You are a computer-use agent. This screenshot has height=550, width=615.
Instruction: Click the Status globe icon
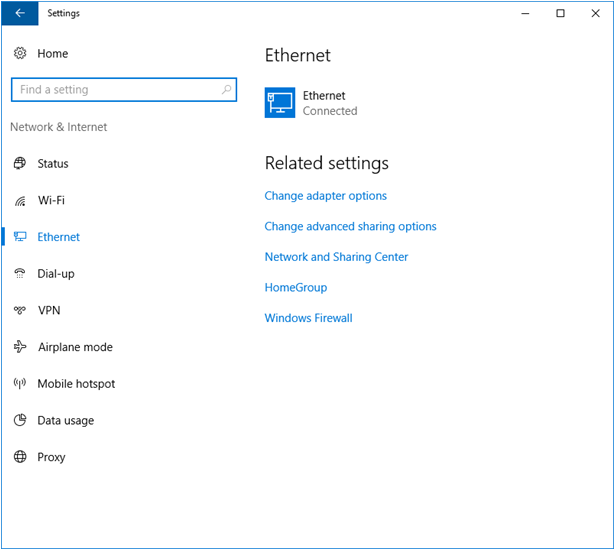point(20,164)
